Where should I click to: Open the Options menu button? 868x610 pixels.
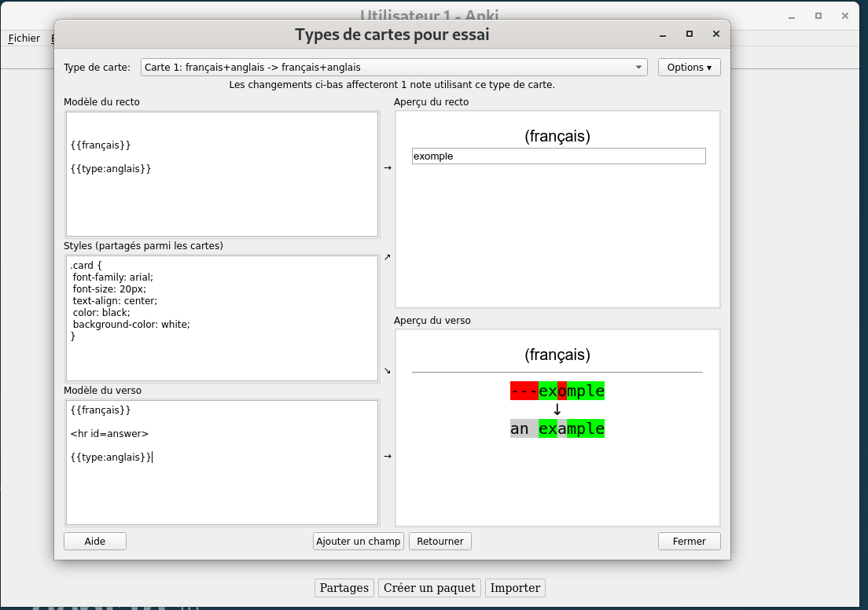[689, 68]
